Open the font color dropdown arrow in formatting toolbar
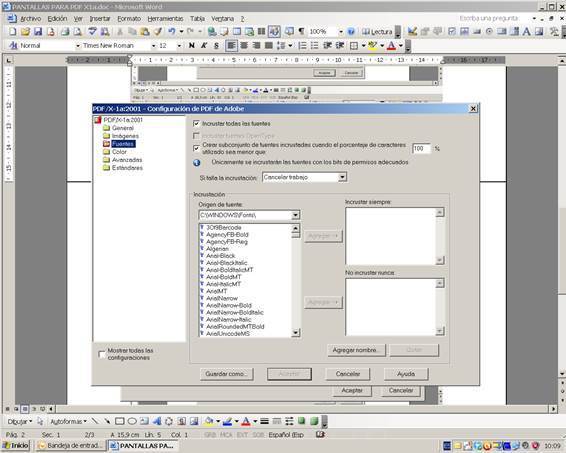Screen dimensions: 566x453 coord(401,45)
